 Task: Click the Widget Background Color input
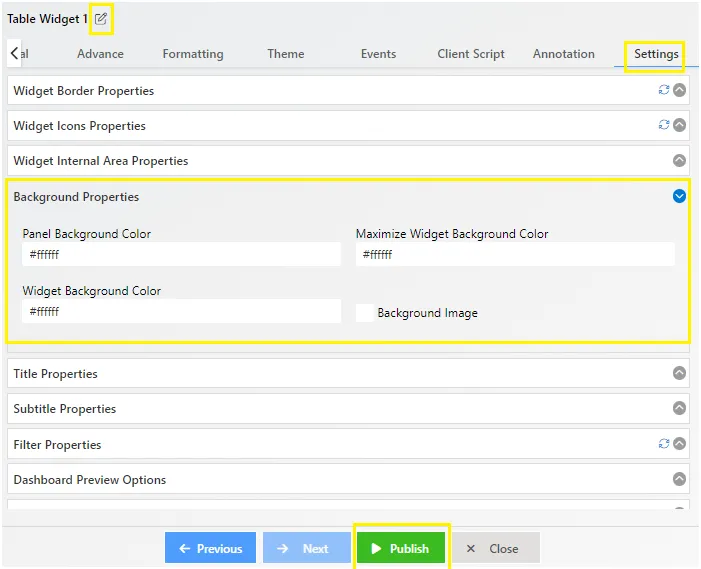pos(182,311)
